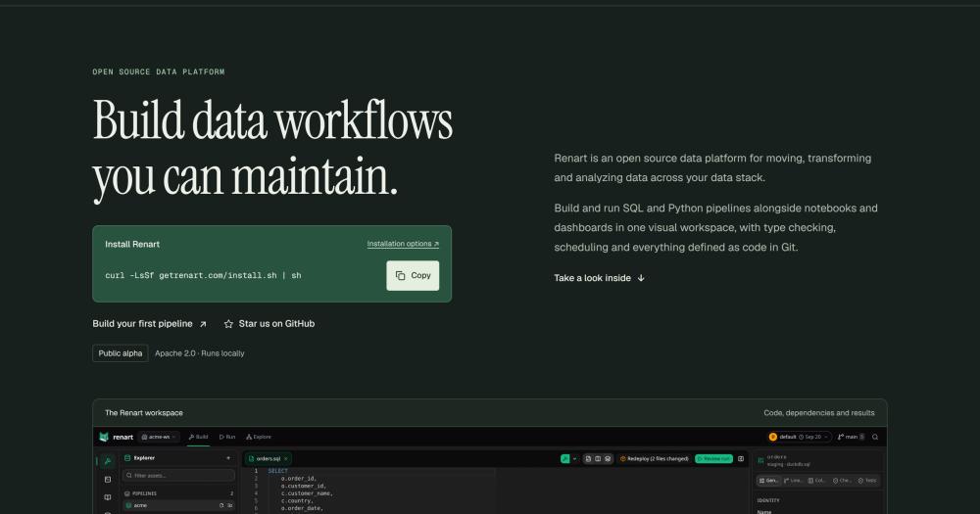
Task: Open the Installation options link
Action: pyautogui.click(x=403, y=244)
